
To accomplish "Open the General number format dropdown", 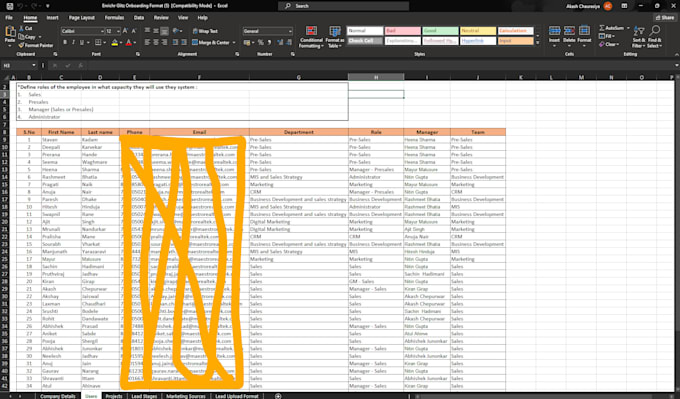I will click(290, 31).
